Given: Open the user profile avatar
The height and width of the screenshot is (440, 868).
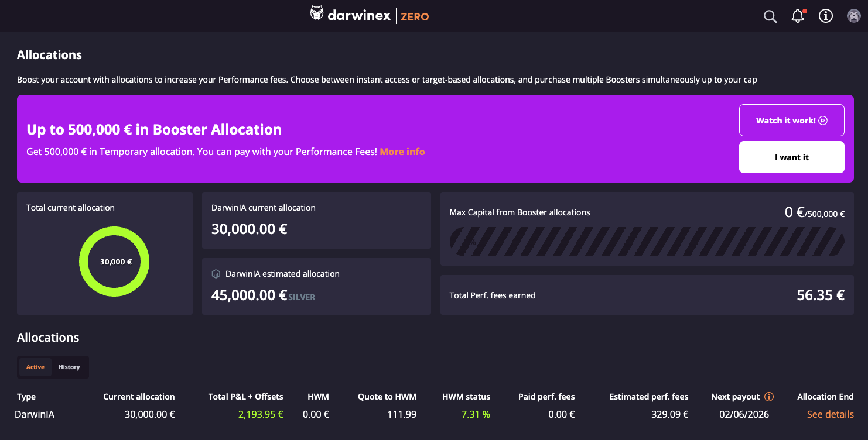Looking at the screenshot, I should pos(853,16).
